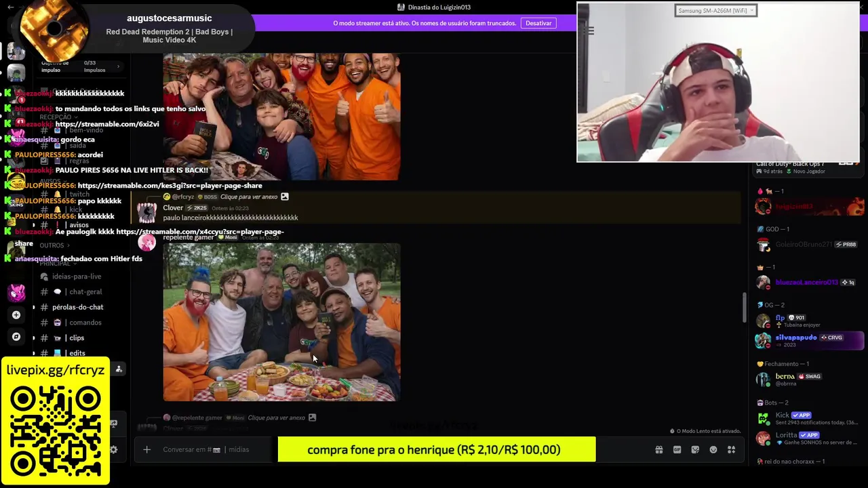Image resolution: width=868 pixels, height=488 pixels.
Task: Click the @rfcryz mention in reply preview
Action: click(x=183, y=197)
